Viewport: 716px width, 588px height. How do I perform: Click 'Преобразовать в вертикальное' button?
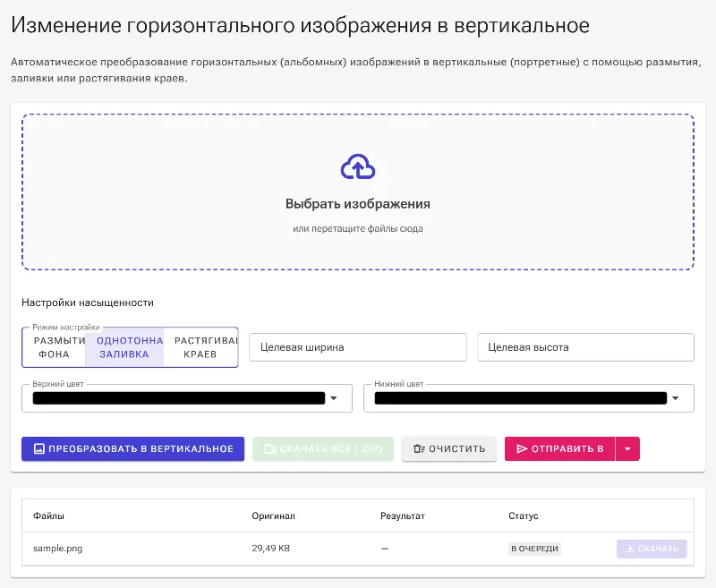(132, 448)
